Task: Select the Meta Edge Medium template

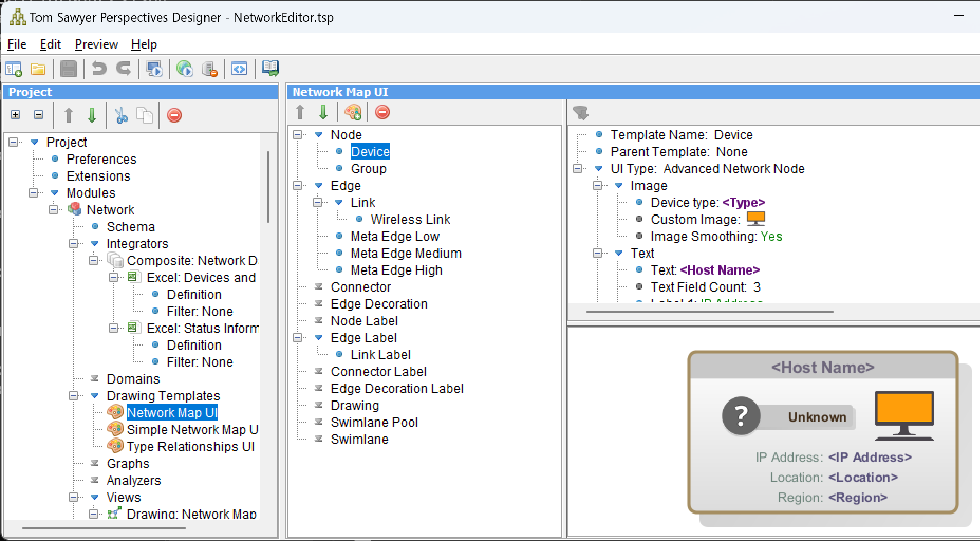Action: [x=406, y=253]
